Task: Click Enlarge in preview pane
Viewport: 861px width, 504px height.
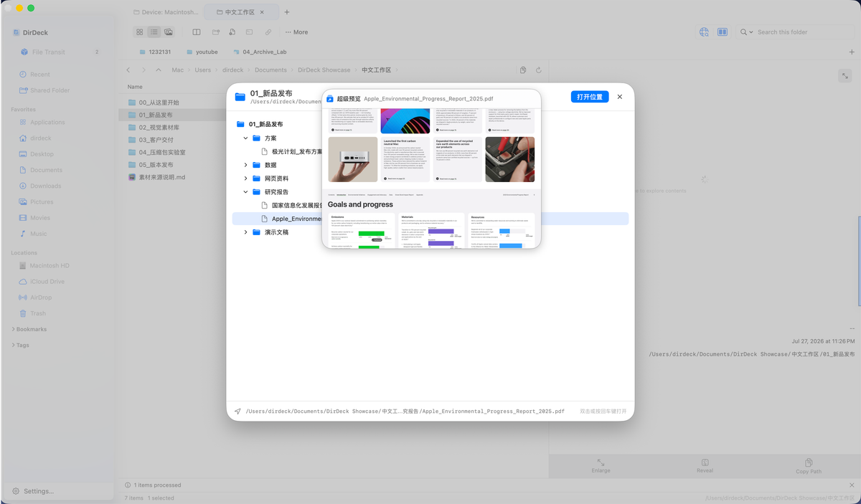Action: click(601, 466)
